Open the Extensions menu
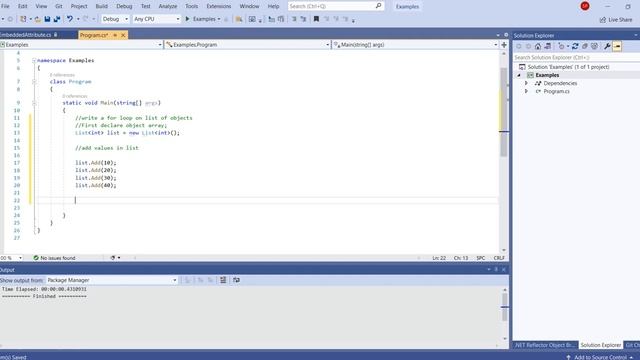This screenshot has height=360, width=640. [218, 6]
